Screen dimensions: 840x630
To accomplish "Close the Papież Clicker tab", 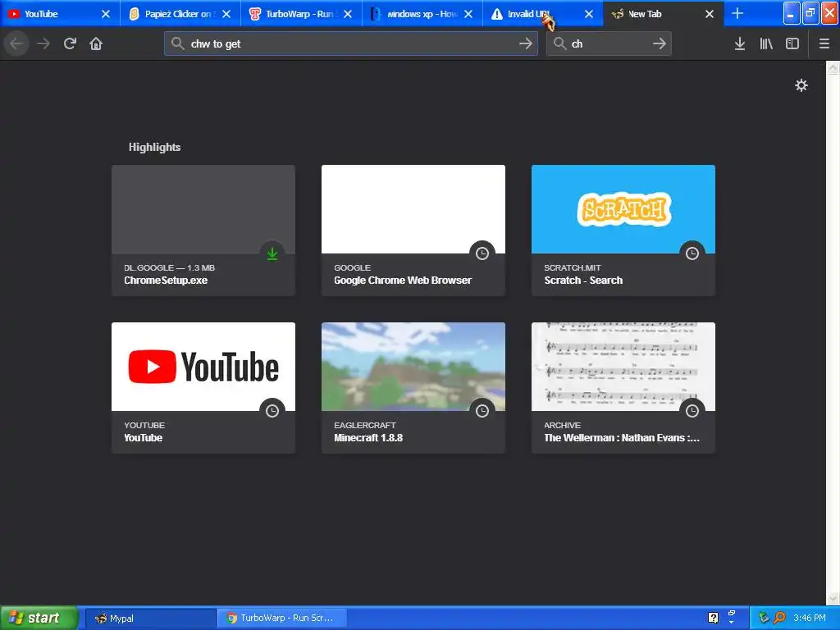I will pos(226,14).
